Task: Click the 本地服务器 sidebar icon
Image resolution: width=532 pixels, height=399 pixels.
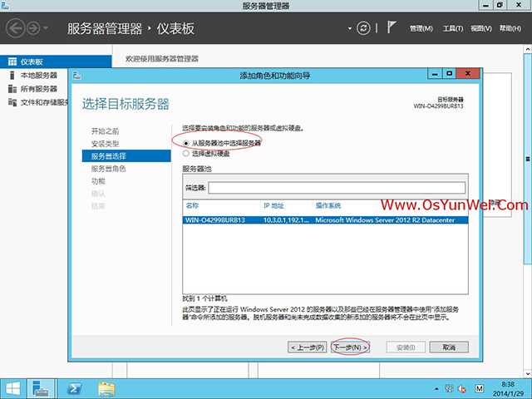Action: pos(12,76)
